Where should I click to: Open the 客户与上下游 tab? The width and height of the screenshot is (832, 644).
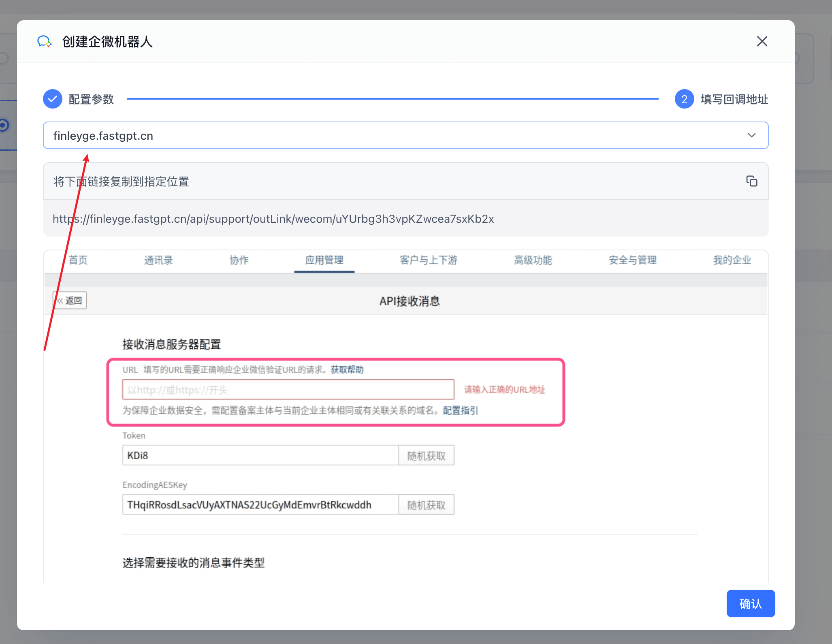[428, 260]
